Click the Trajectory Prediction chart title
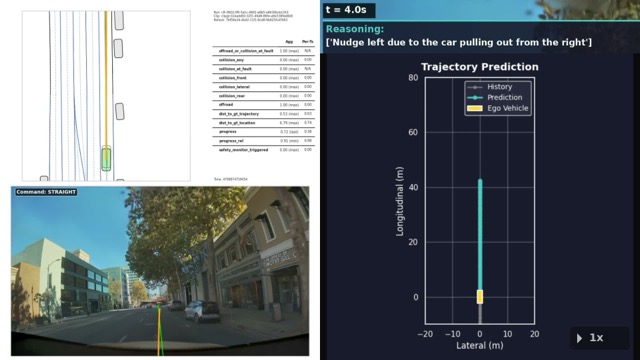Screen dimensions: 640x360 click(x=480, y=67)
